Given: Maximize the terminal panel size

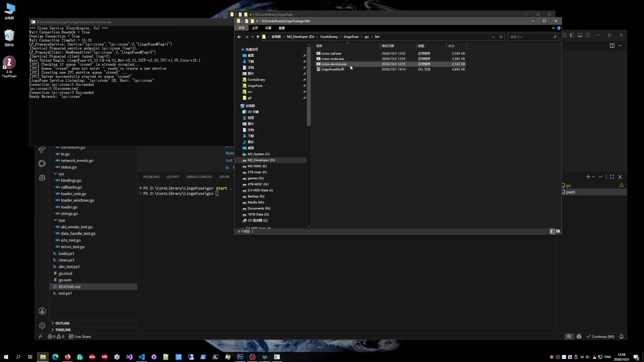Looking at the screenshot, I should pyautogui.click(x=612, y=177).
